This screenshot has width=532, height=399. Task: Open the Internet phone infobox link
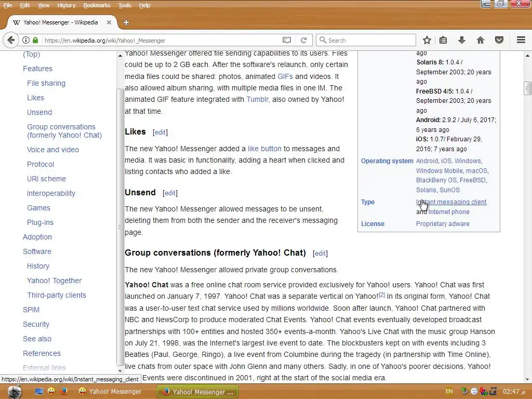click(x=449, y=212)
